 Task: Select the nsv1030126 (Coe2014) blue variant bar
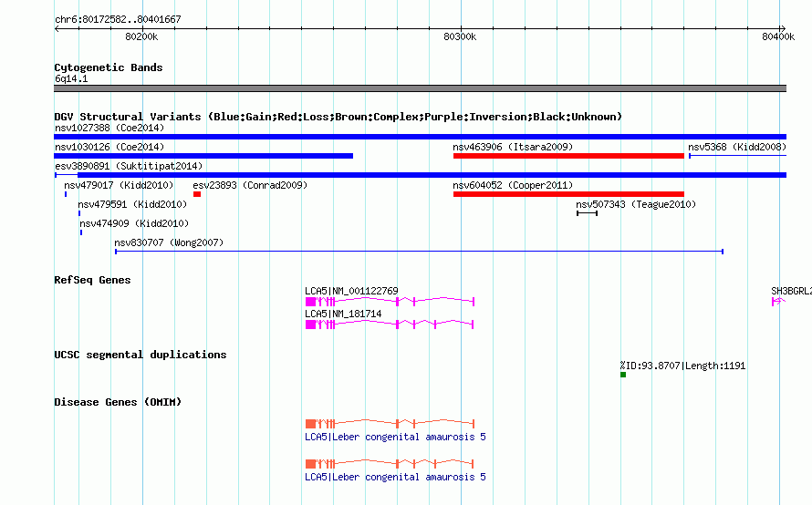point(203,156)
